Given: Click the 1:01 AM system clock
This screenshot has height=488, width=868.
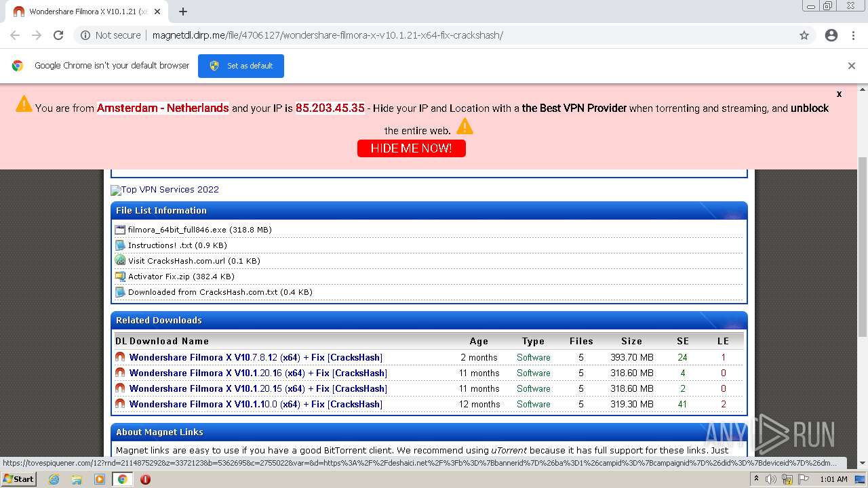Looking at the screenshot, I should [833, 479].
